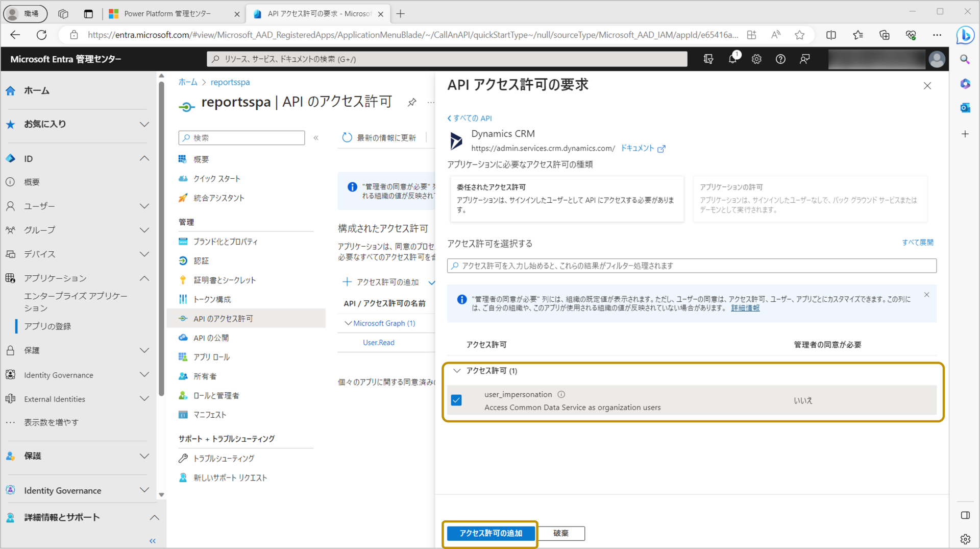Viewport: 980px width, 549px height.
Task: Open Edge sidebar settings gear at bottom
Action: [965, 539]
